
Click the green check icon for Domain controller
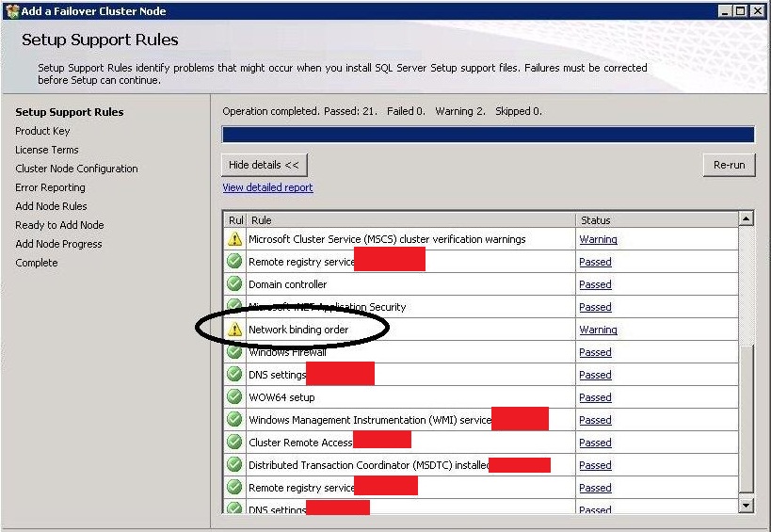point(235,283)
